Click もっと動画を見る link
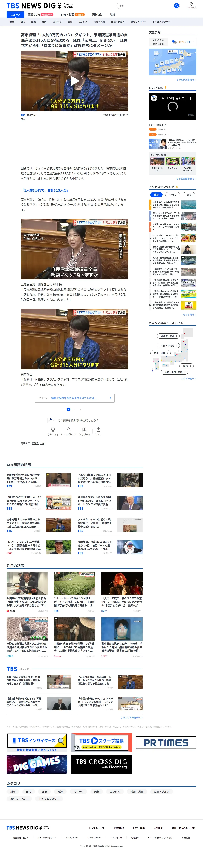The height and width of the screenshot is (868, 203). click(x=186, y=179)
